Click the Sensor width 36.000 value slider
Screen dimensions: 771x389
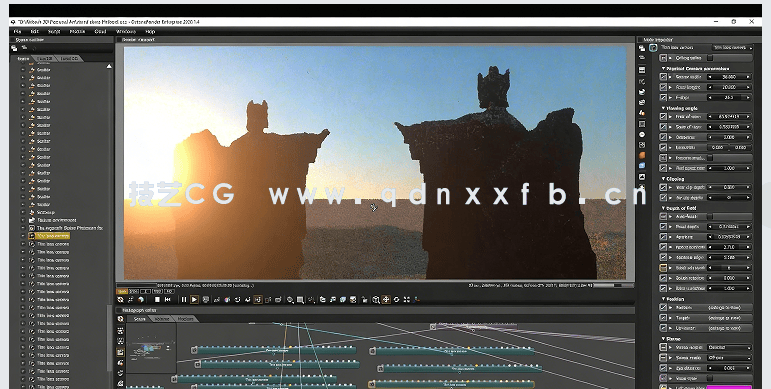pyautogui.click(x=730, y=77)
